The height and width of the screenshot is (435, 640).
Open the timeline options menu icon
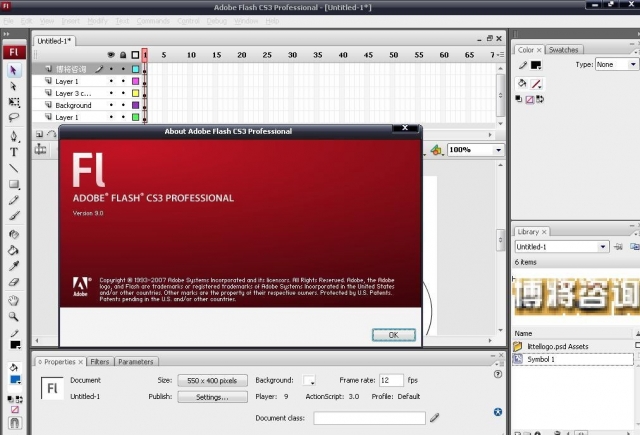tap(501, 55)
